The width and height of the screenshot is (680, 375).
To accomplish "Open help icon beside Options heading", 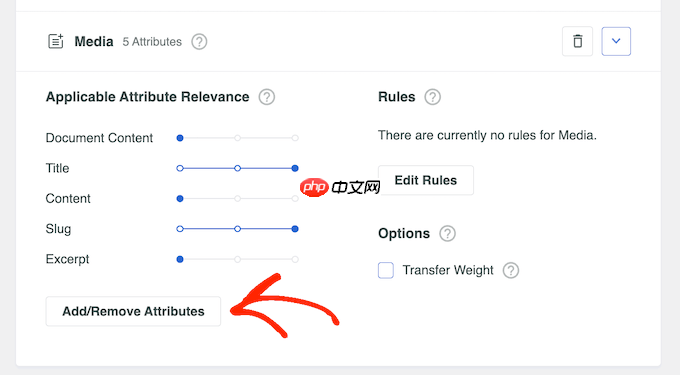I will pos(447,233).
